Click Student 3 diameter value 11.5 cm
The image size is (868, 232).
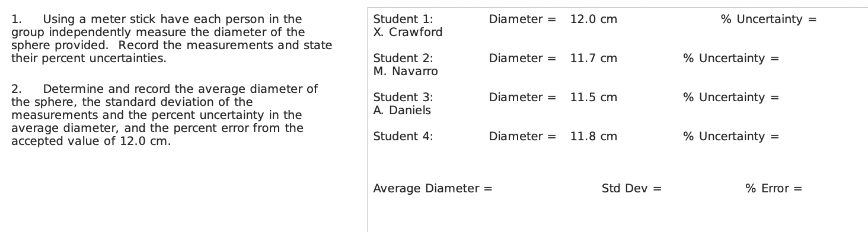(x=593, y=97)
